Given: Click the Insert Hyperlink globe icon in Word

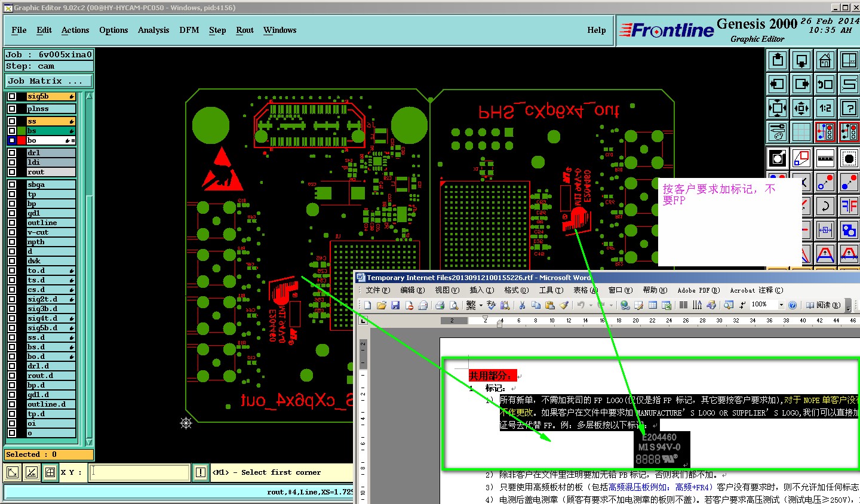Looking at the screenshot, I should [x=625, y=305].
